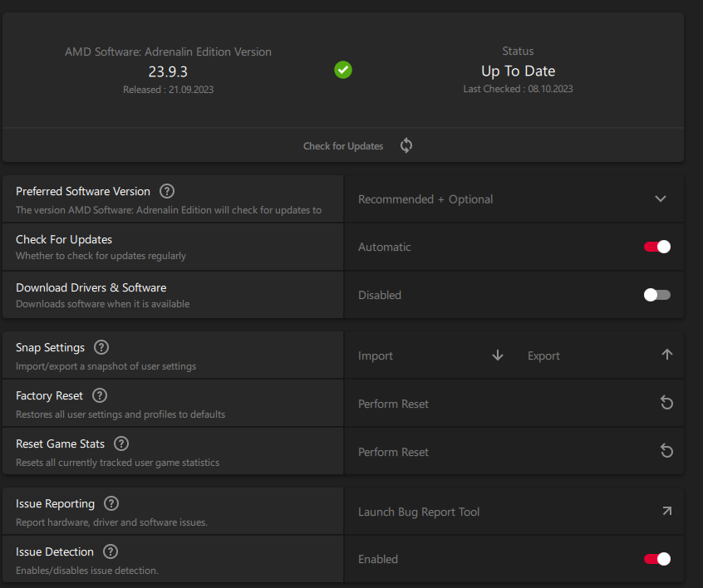
Task: Click the Export up-arrow icon
Action: [667, 355]
